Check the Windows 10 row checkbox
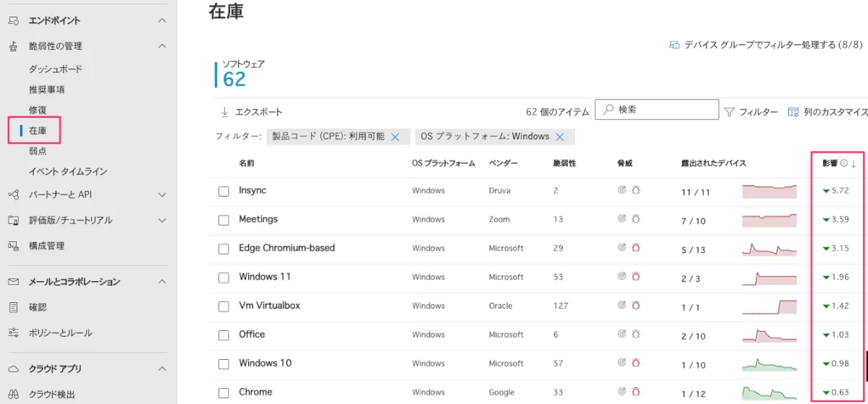 [224, 364]
